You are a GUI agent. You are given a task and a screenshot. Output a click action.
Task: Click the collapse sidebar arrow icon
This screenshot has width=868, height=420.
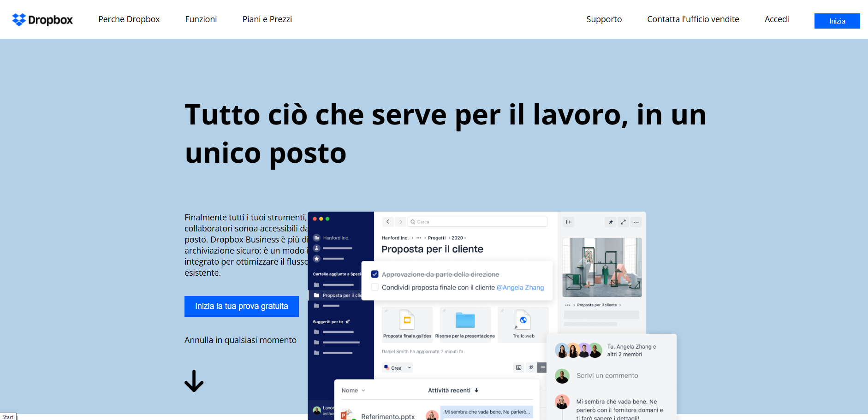pyautogui.click(x=568, y=222)
